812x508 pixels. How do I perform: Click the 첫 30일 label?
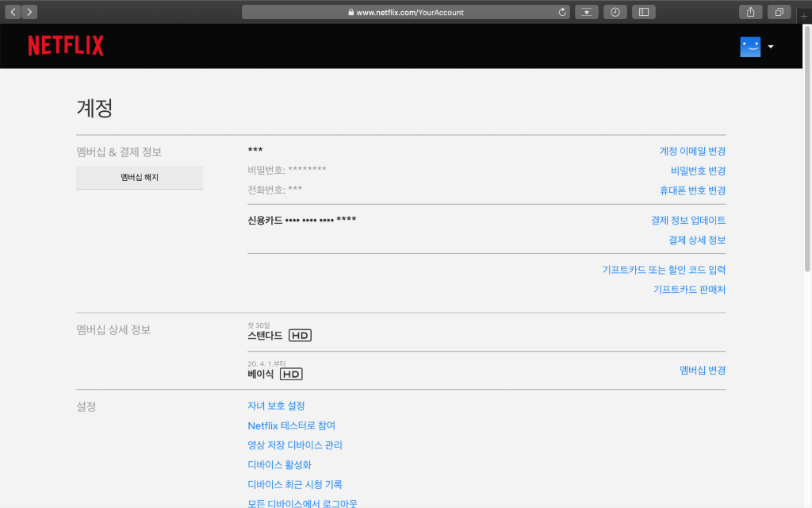tap(259, 325)
